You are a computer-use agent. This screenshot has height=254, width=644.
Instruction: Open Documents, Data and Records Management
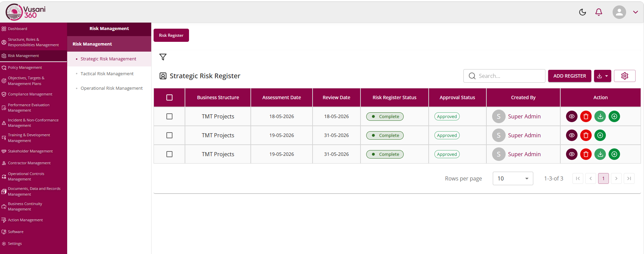coord(33,191)
